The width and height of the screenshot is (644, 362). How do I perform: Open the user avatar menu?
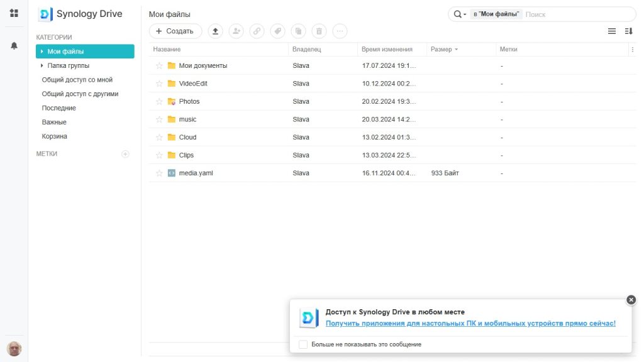pyautogui.click(x=14, y=349)
